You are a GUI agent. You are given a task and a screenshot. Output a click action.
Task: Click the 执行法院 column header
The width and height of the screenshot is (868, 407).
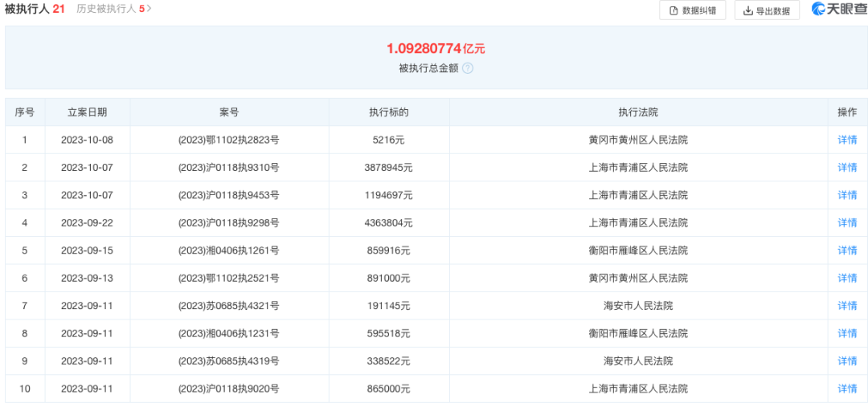pos(638,112)
